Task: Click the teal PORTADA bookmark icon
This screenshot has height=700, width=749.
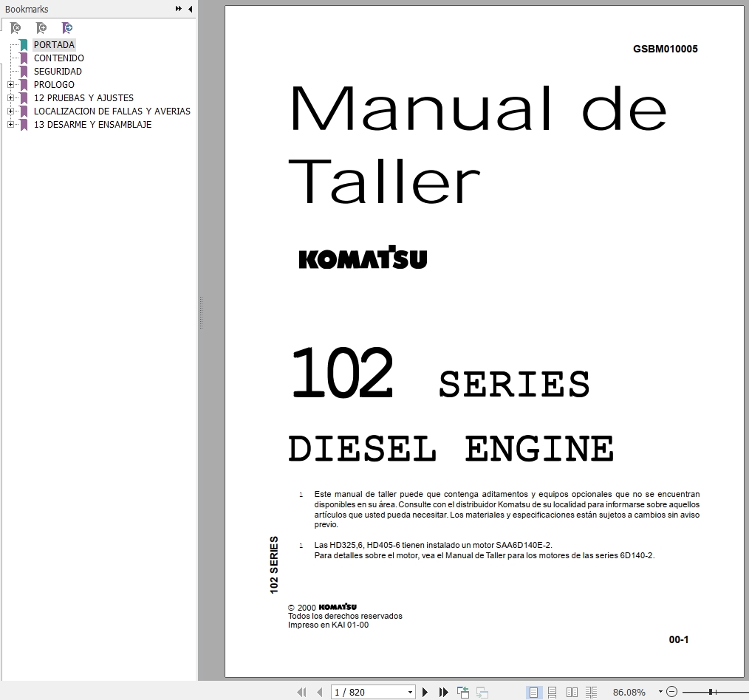Action: 24,45
